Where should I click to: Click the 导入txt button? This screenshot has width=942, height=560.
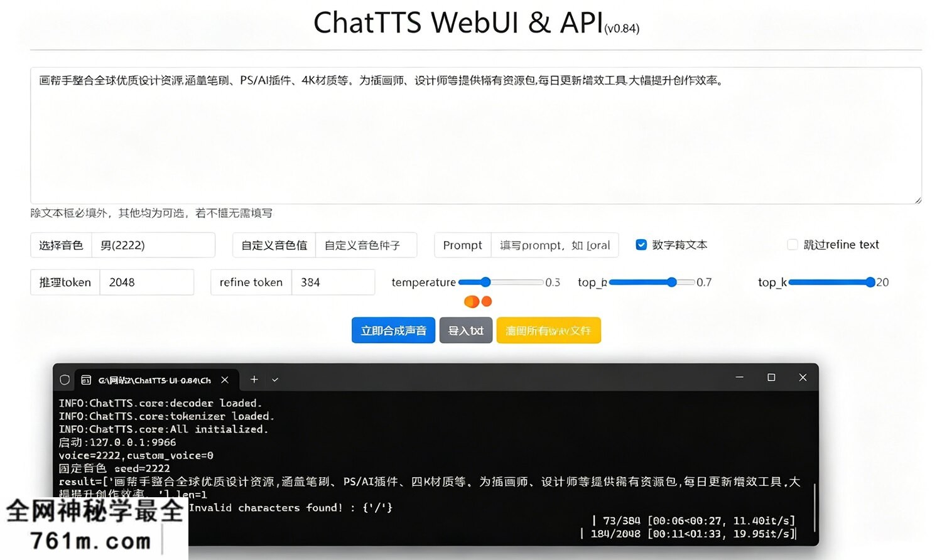click(466, 330)
